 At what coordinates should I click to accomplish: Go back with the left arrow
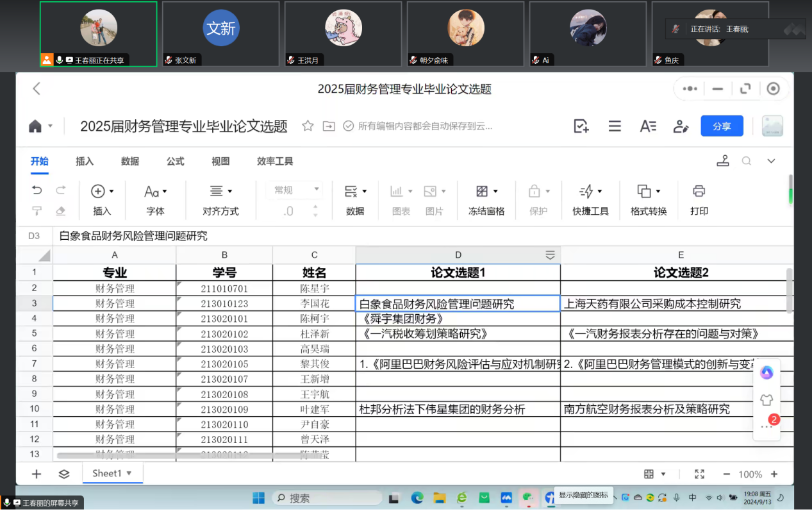tap(37, 89)
